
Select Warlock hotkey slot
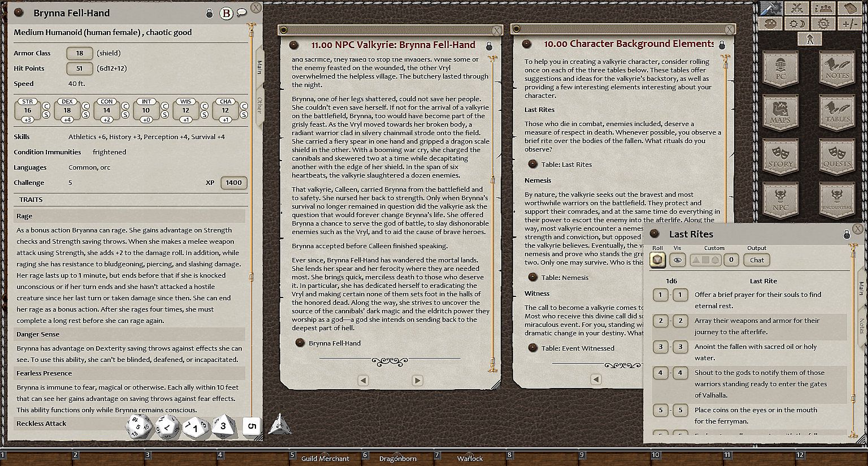pos(470,459)
